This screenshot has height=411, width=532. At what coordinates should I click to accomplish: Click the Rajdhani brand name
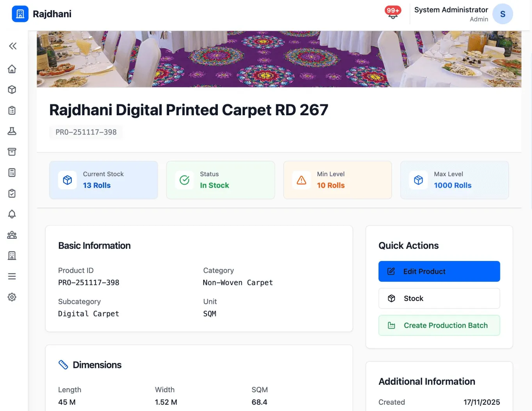[52, 14]
